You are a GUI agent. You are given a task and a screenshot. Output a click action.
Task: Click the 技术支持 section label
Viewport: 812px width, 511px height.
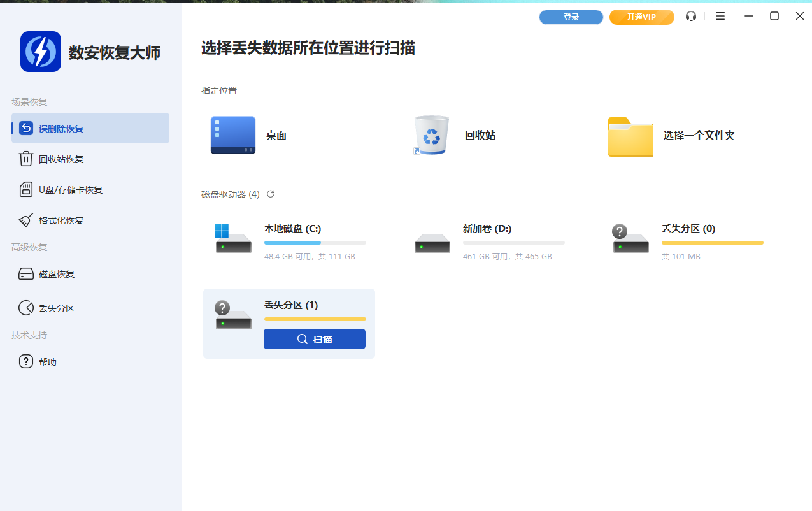(29, 335)
